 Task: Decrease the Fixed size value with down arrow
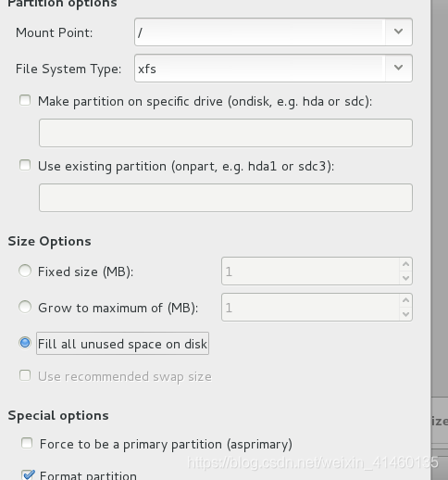(405, 278)
